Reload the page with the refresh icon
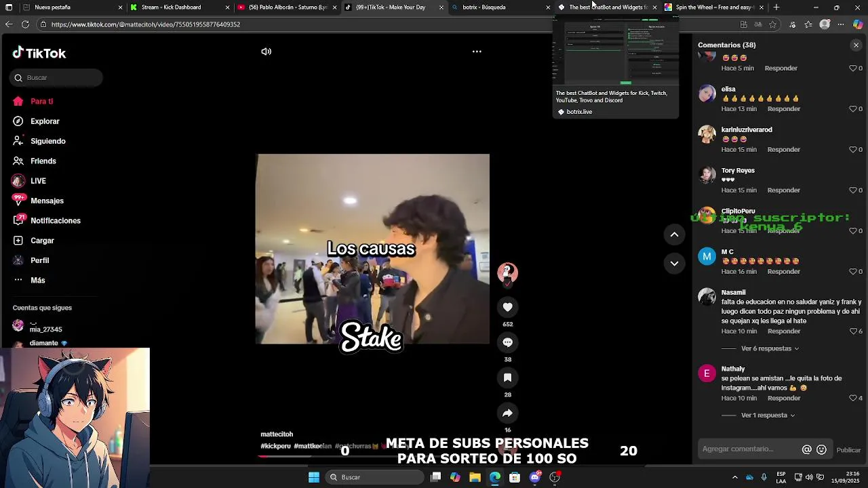 (25, 24)
